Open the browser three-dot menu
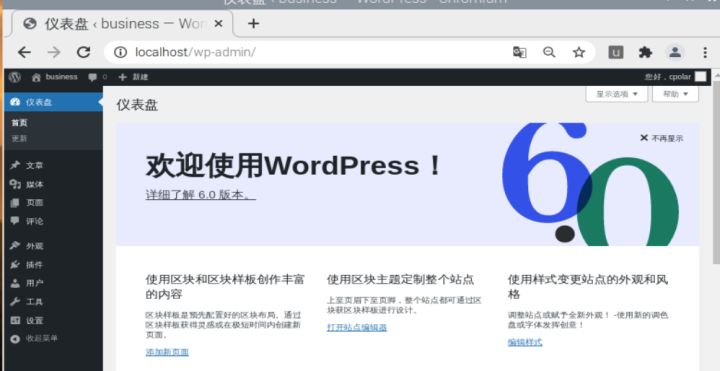Image resolution: width=720 pixels, height=371 pixels. [x=705, y=52]
